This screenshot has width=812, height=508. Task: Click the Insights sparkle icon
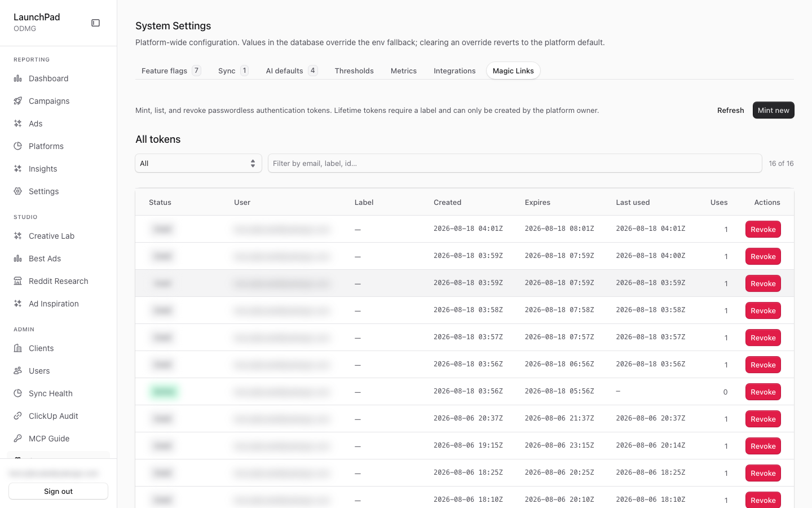tap(18, 169)
